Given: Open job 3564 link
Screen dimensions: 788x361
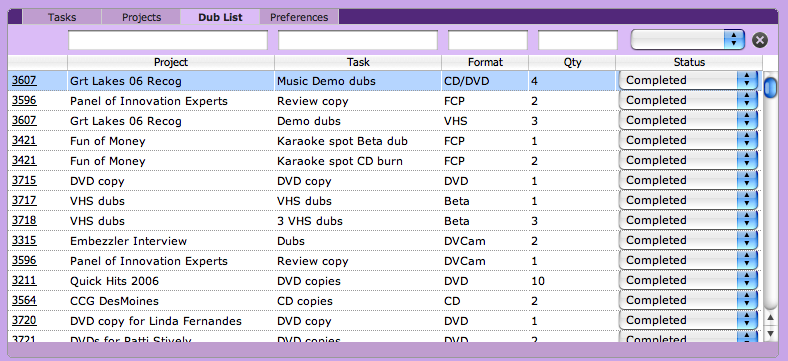Looking at the screenshot, I should [x=24, y=301].
